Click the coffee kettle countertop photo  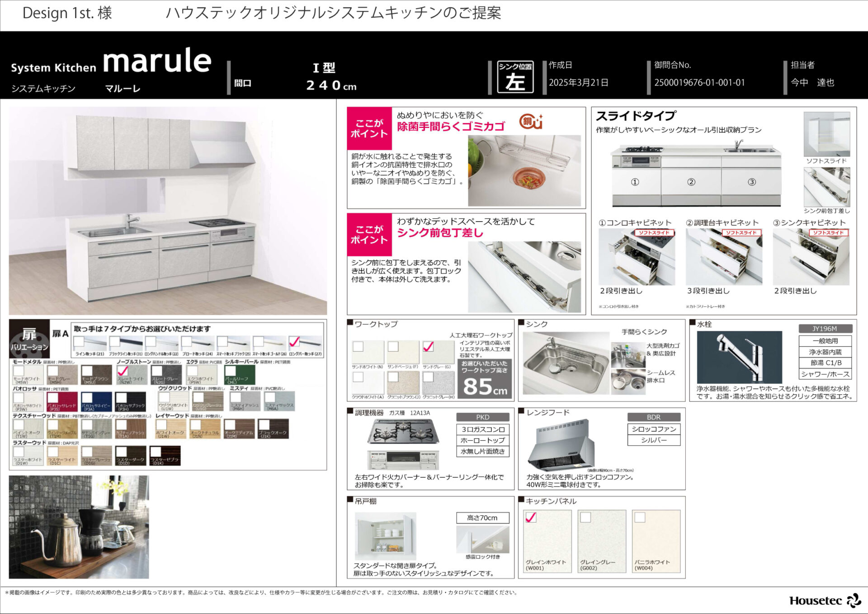79,527
